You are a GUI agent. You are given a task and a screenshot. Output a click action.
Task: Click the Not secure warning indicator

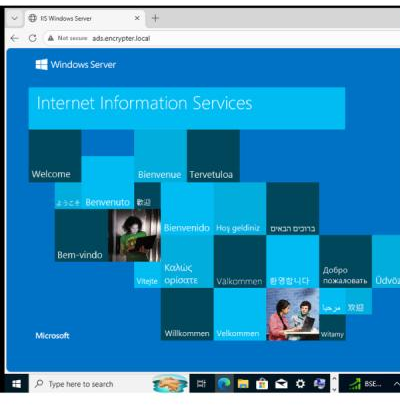pyautogui.click(x=68, y=38)
